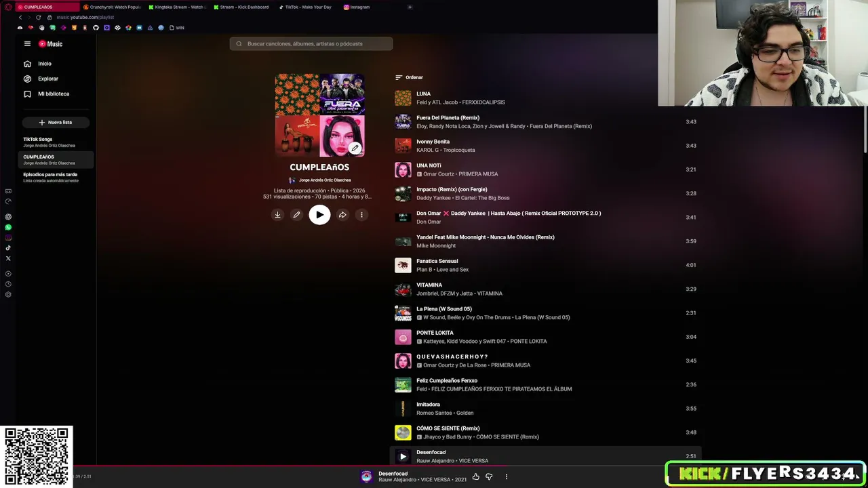Switch to the Stream - Kick Dashboard tab
Viewport: 868px width, 488px height.
[x=241, y=7]
